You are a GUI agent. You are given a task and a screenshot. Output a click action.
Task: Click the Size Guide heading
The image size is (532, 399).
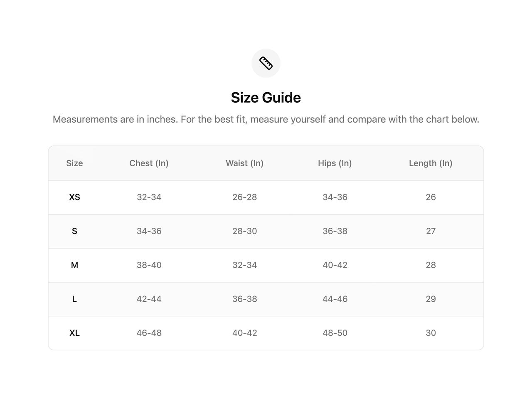(266, 98)
